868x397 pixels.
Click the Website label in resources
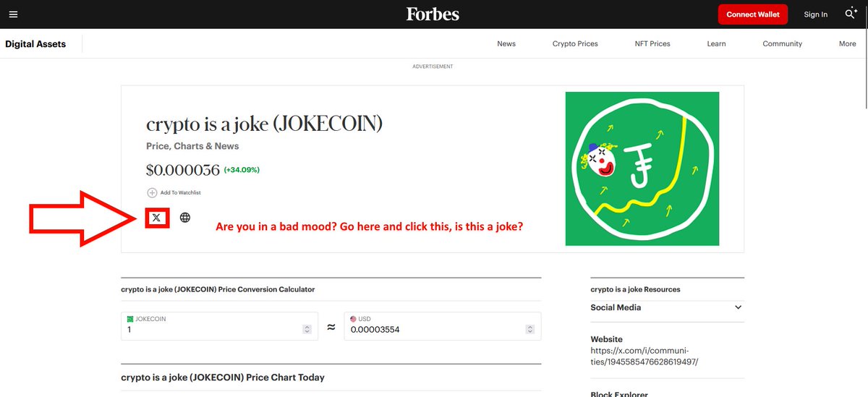pyautogui.click(x=607, y=339)
